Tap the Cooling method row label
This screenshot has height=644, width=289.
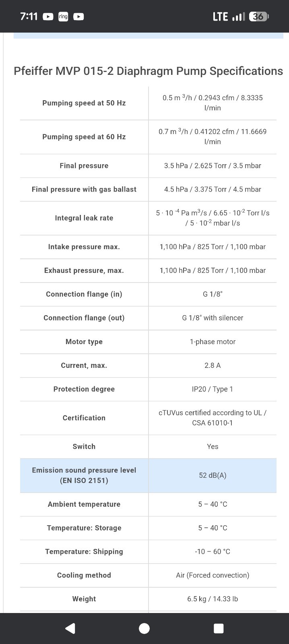84,575
